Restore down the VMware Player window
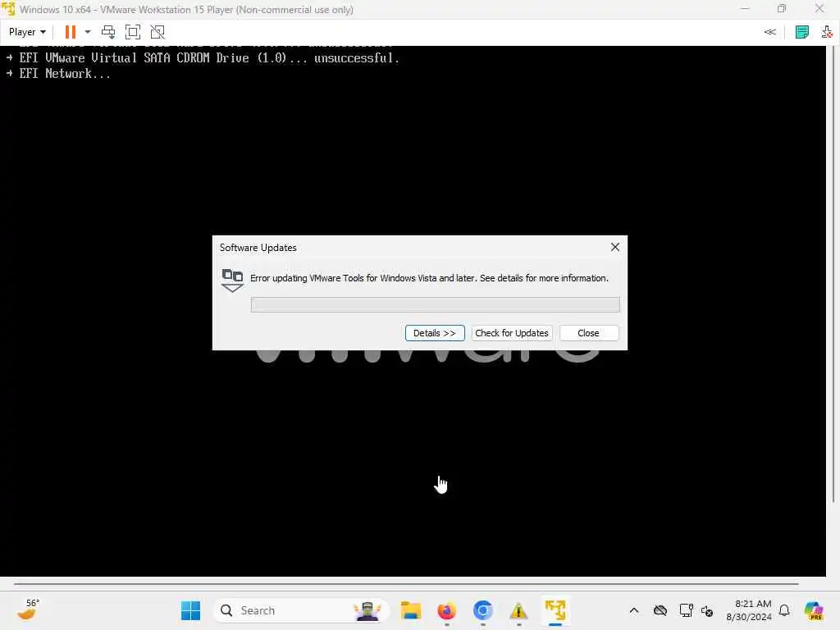This screenshot has height=630, width=840. coord(782,9)
